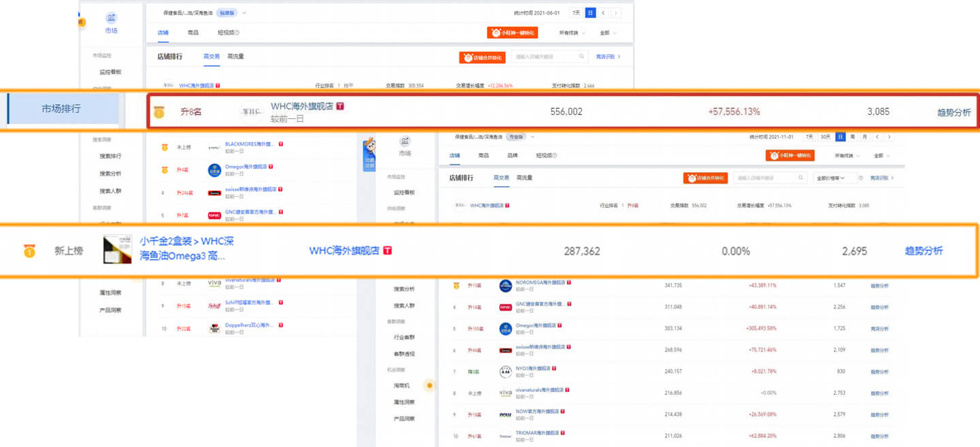Open 全部 dropdown in 2021-06-01 window
Image resolution: width=980 pixels, height=447 pixels.
[608, 33]
